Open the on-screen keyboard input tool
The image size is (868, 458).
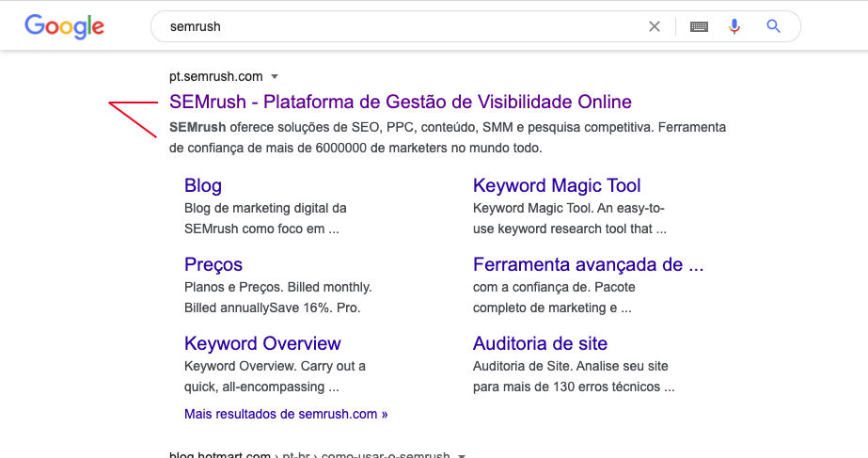pos(699,26)
